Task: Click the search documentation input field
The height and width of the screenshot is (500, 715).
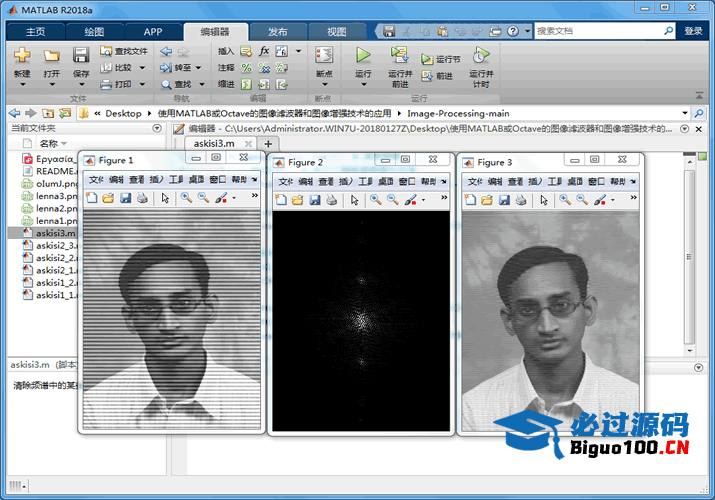Action: point(599,31)
